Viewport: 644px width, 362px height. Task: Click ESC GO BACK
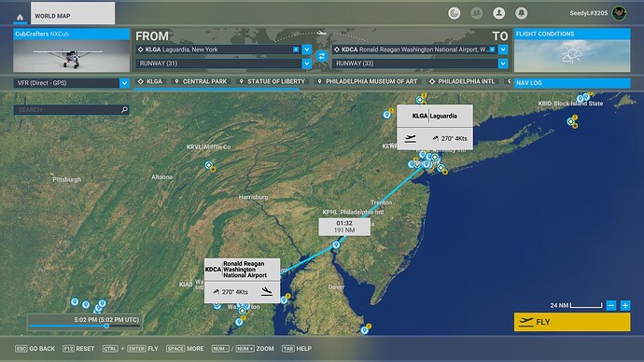35,348
